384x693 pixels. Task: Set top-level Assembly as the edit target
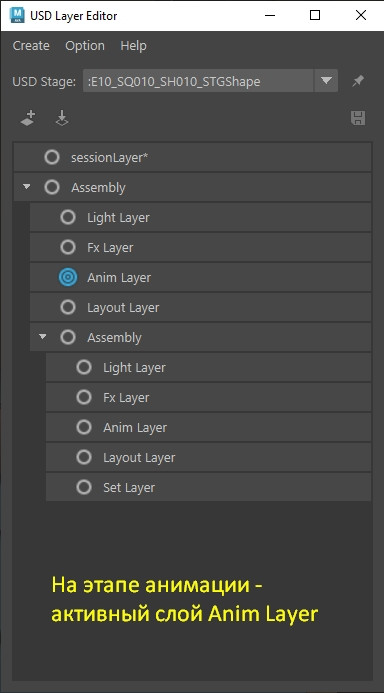tap(52, 187)
